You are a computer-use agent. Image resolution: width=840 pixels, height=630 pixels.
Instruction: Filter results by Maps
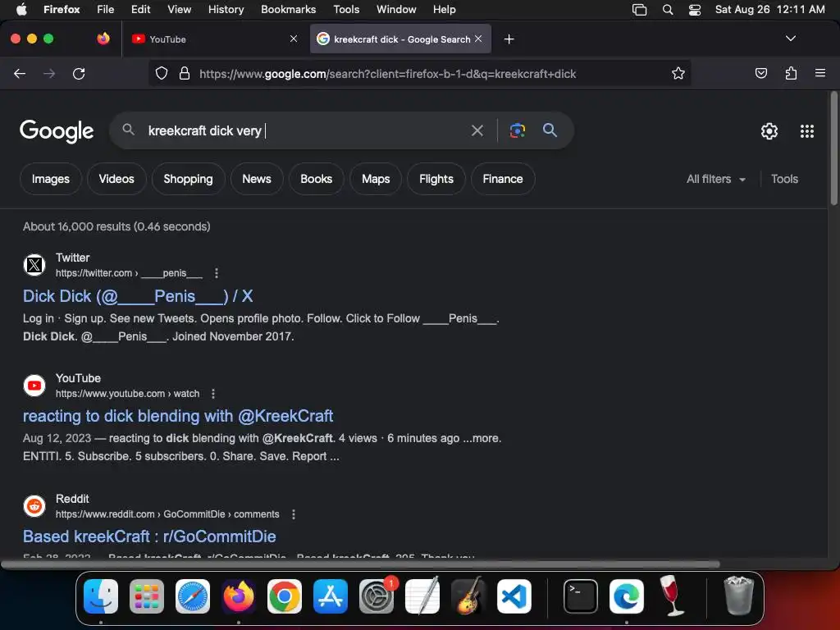click(376, 179)
